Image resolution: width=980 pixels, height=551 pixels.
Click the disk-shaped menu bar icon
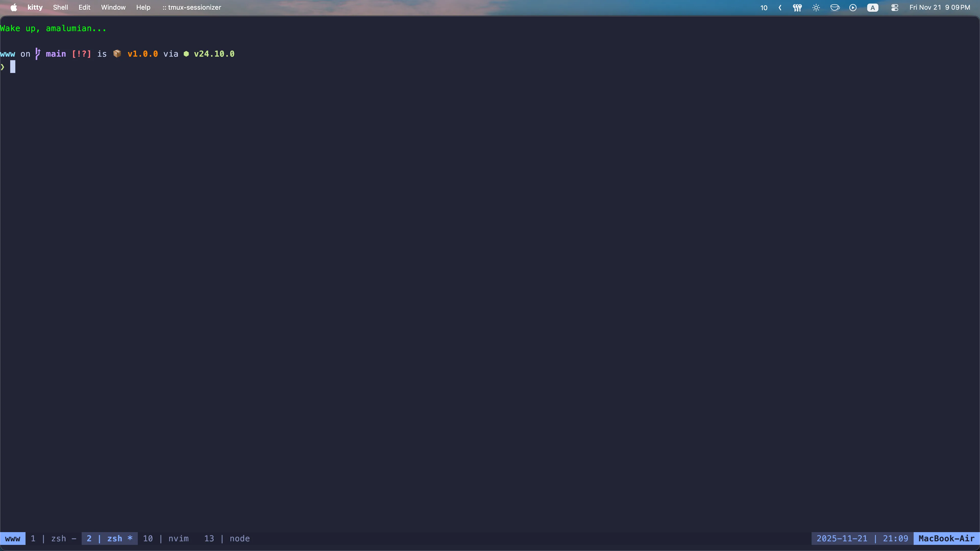click(x=835, y=8)
